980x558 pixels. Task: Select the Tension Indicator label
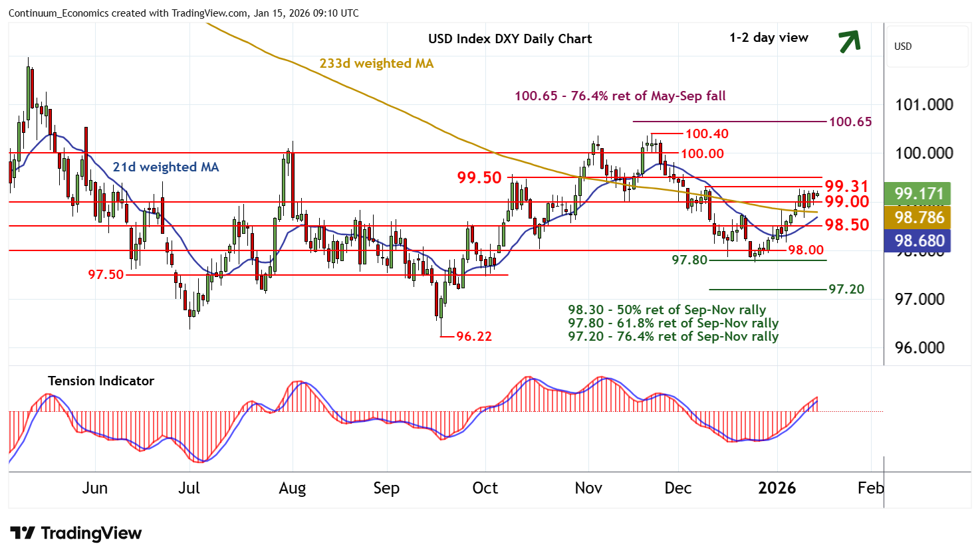pos(101,381)
